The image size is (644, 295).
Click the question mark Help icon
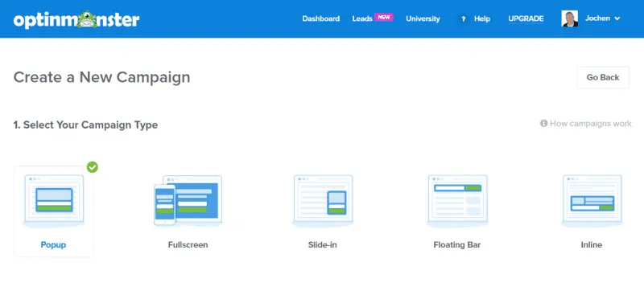point(464,18)
